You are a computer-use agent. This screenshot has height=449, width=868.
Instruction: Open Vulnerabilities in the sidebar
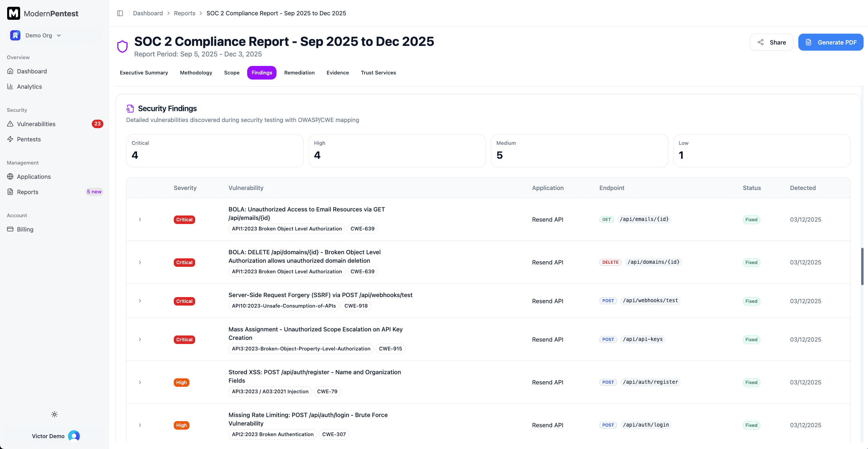tap(36, 124)
